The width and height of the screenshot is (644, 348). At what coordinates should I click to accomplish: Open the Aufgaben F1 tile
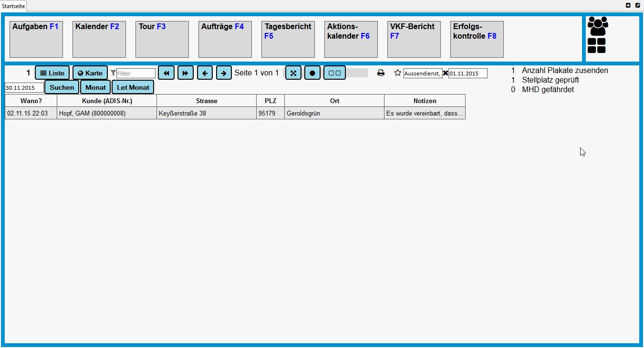coord(36,39)
